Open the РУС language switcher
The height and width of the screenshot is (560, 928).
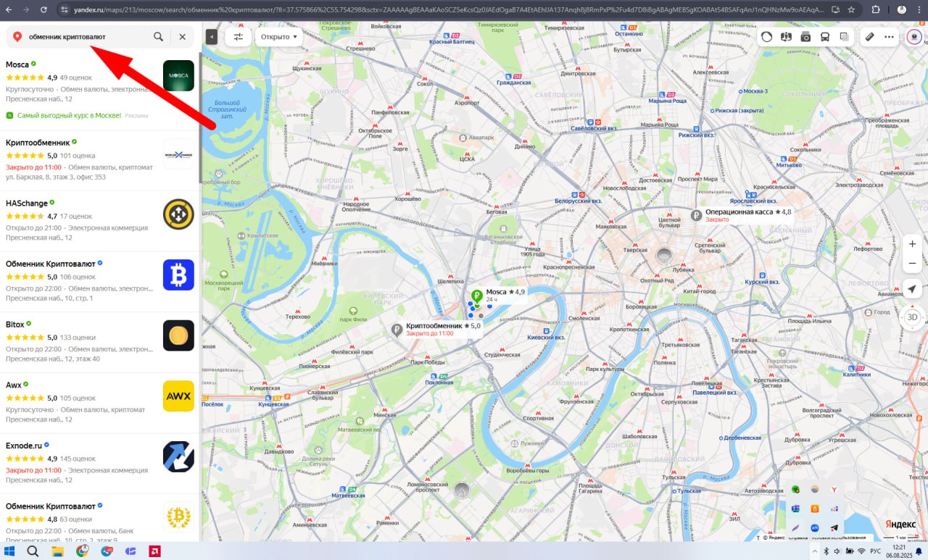875,551
